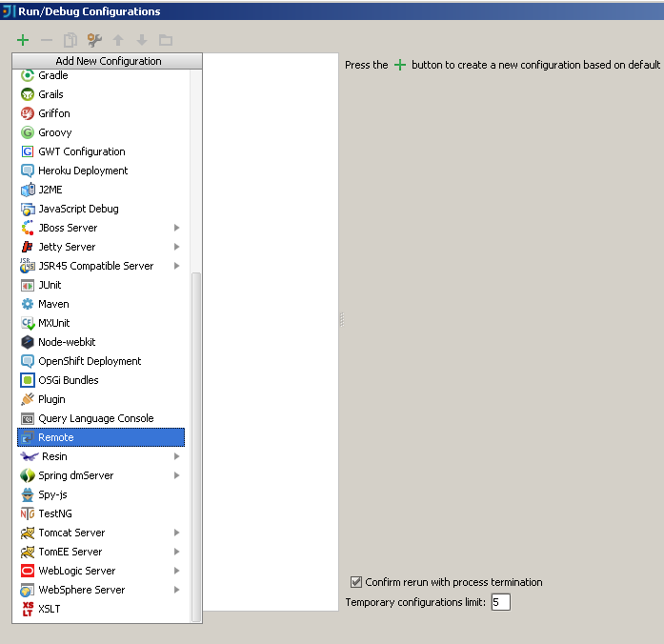Click the green Add New Configuration plus icon

[23, 40]
